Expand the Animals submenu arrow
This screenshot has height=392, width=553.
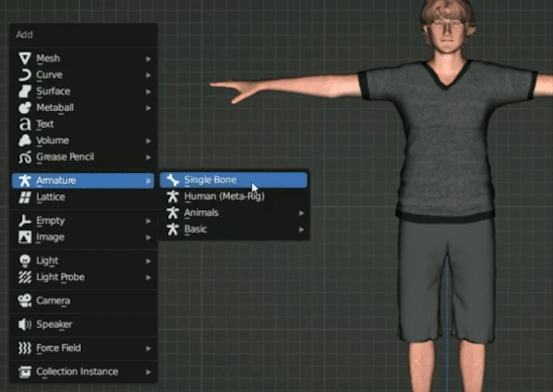tap(301, 213)
